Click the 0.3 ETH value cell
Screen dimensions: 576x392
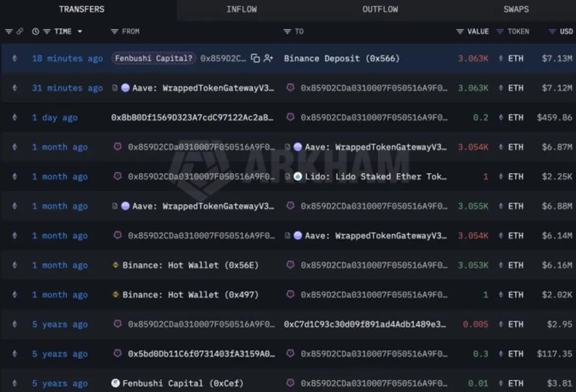coord(480,354)
